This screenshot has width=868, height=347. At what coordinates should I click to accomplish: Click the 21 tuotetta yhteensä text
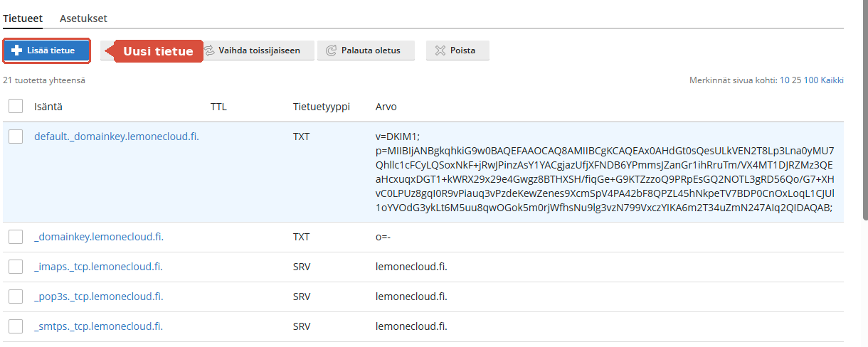click(44, 80)
